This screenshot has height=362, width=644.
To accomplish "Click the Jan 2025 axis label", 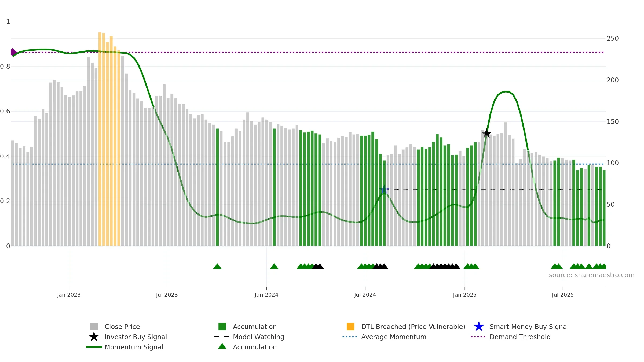I will point(465,295).
